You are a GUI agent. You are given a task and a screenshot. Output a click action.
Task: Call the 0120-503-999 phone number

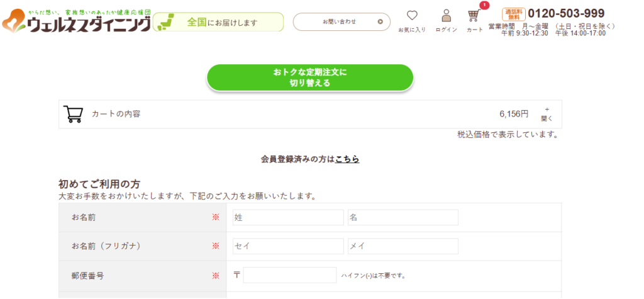(566, 13)
